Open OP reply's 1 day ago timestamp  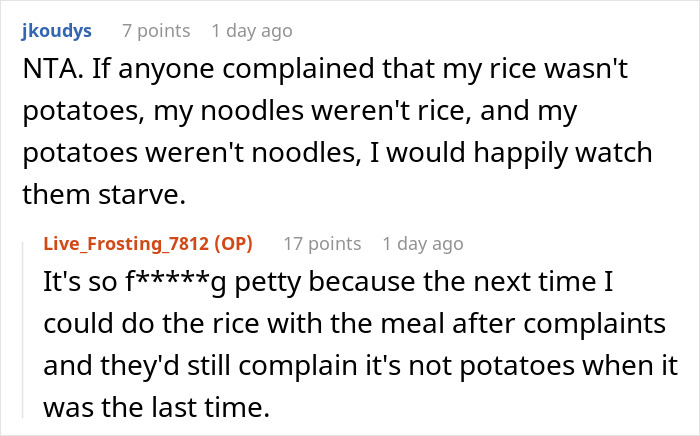(423, 243)
